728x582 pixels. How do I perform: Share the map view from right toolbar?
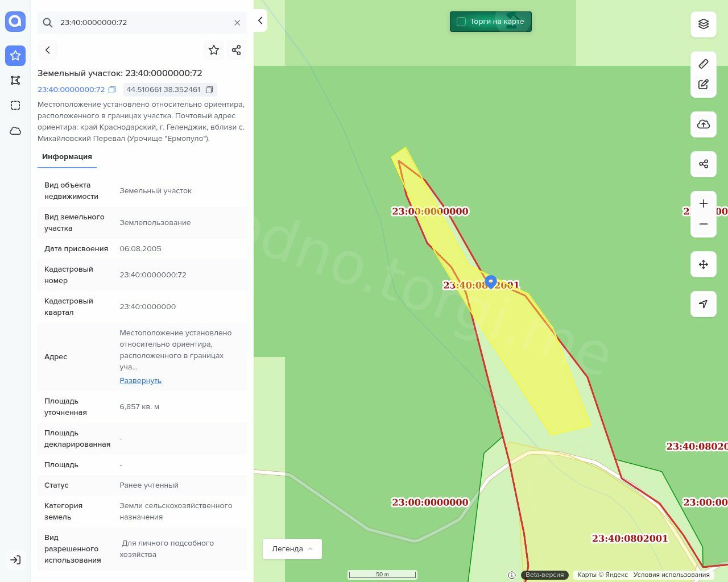(x=703, y=164)
